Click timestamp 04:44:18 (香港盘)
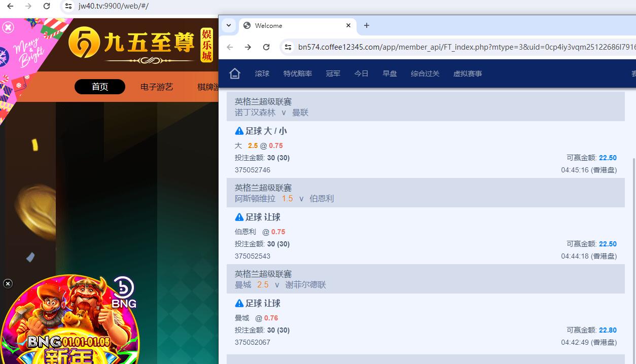This screenshot has height=364, width=636. point(589,256)
